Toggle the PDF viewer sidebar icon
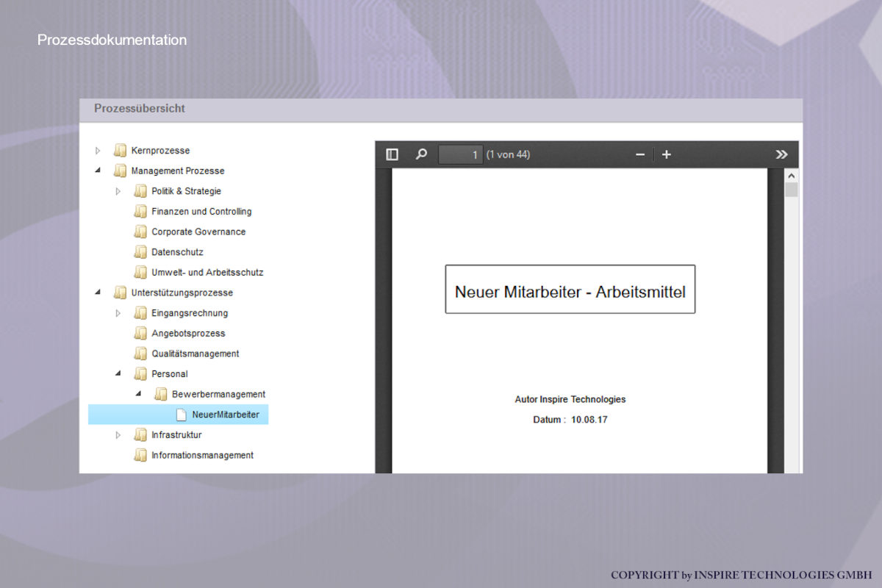Image resolution: width=882 pixels, height=588 pixels. (392, 154)
